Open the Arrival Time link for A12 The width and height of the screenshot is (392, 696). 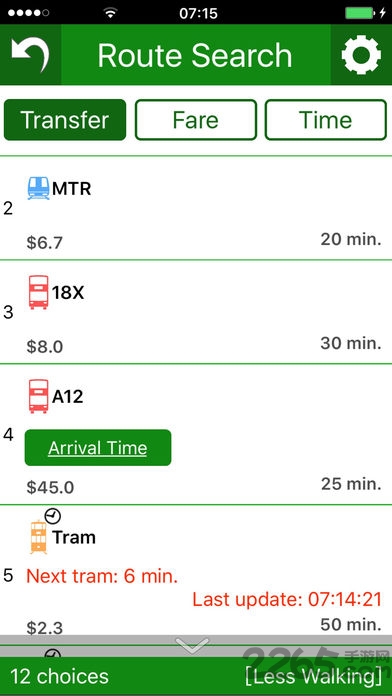coord(98,447)
